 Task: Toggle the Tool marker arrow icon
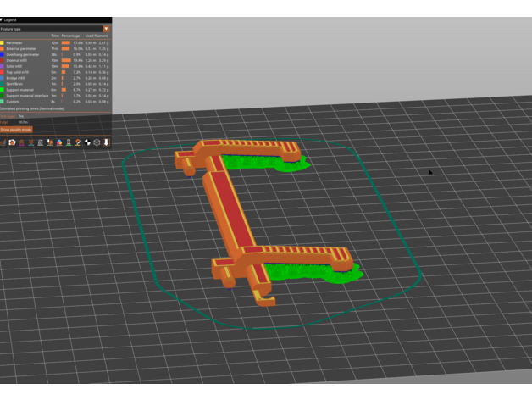coord(106,142)
